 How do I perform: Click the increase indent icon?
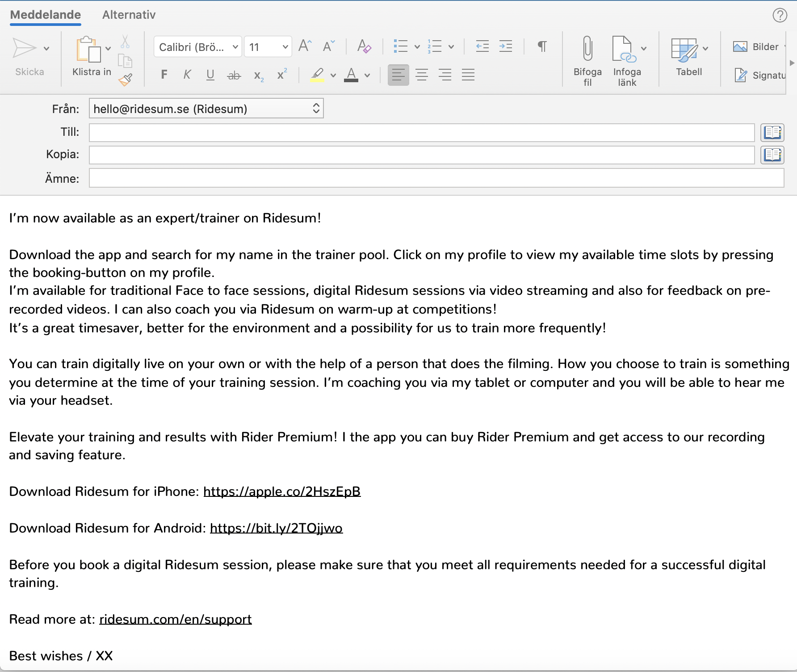506,46
